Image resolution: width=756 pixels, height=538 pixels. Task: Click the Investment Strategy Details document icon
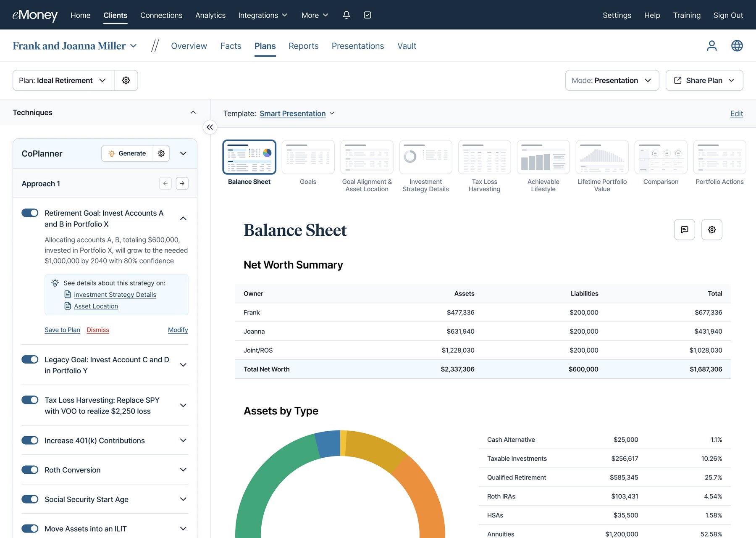pyautogui.click(x=68, y=294)
